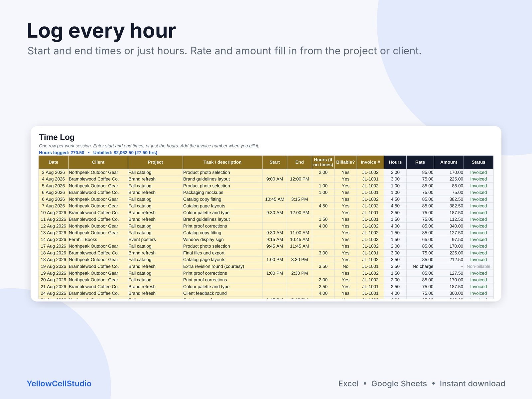Select the Client column header

pyautogui.click(x=98, y=162)
